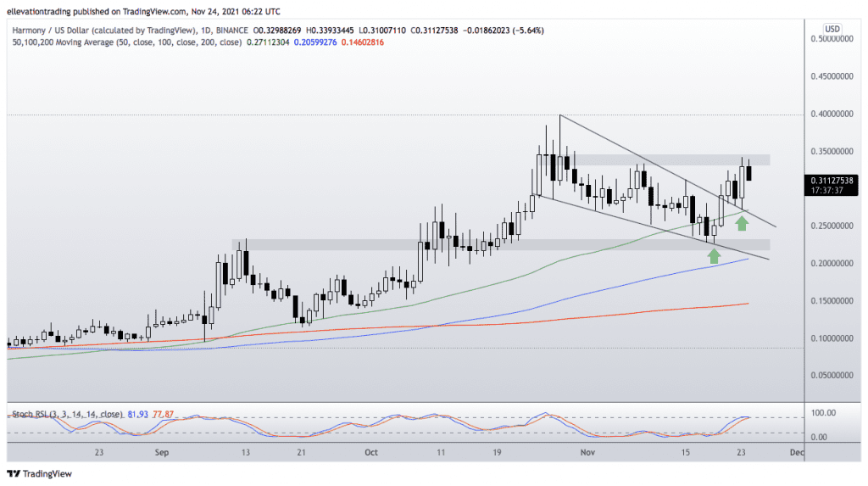This screenshot has width=868, height=486.
Task: Click the daily change −0.01862023 (−5.64%)
Action: [x=504, y=31]
